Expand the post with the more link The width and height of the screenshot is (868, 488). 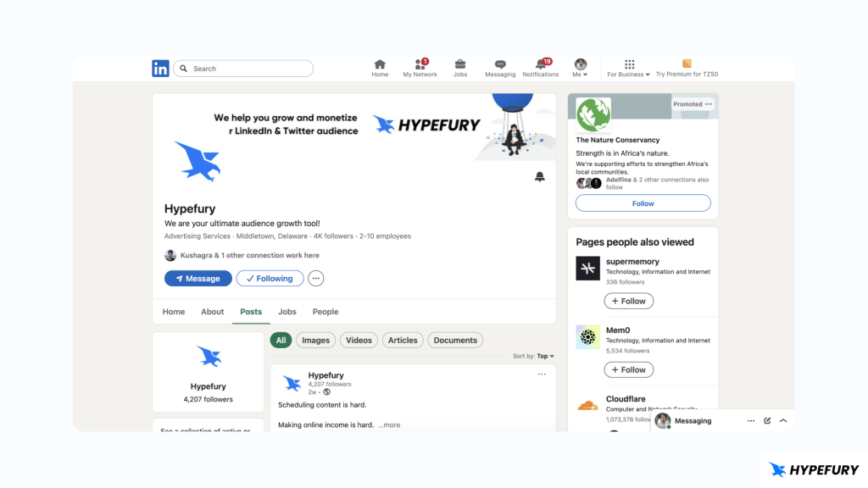click(390, 425)
